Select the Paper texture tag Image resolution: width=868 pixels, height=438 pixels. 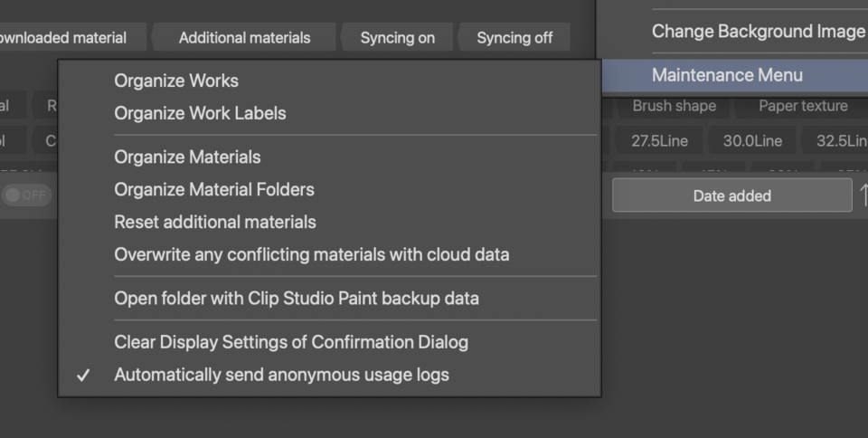(803, 106)
